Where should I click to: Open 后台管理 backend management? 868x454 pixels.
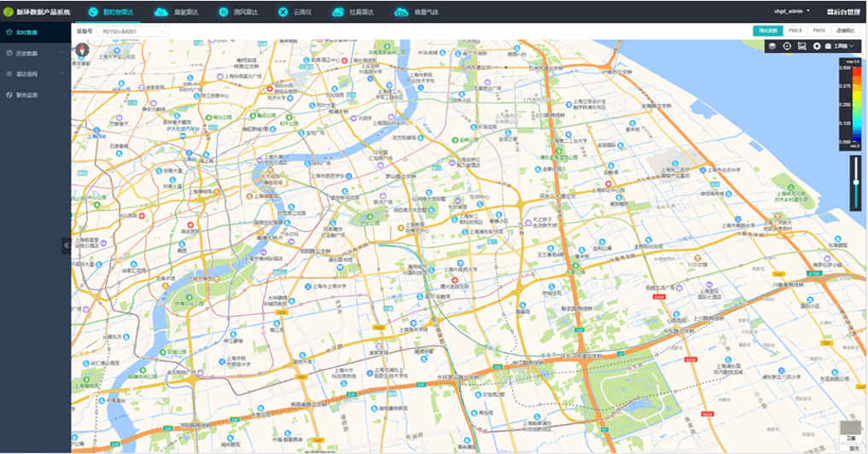click(x=843, y=12)
